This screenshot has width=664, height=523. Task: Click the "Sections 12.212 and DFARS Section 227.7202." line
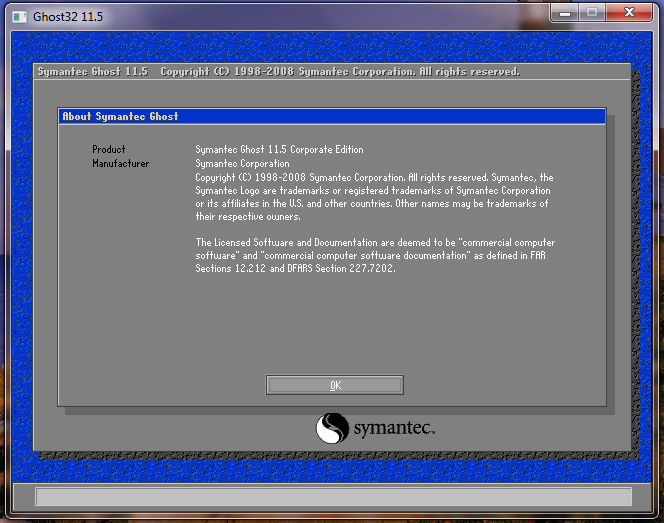[x=295, y=268]
